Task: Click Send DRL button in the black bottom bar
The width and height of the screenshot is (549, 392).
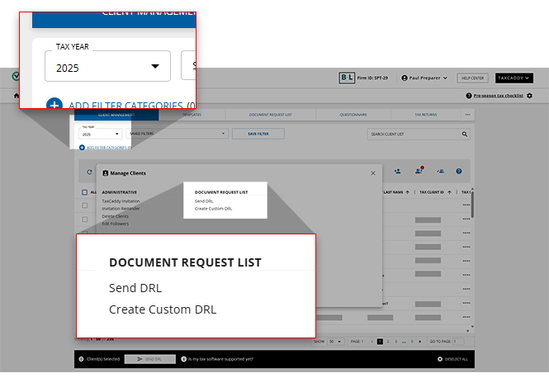Action: [x=150, y=359]
